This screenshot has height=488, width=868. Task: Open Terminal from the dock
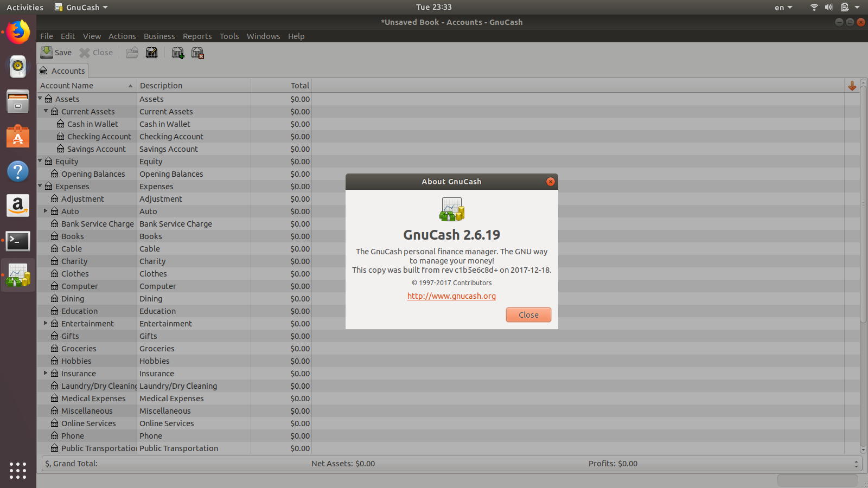pyautogui.click(x=18, y=241)
